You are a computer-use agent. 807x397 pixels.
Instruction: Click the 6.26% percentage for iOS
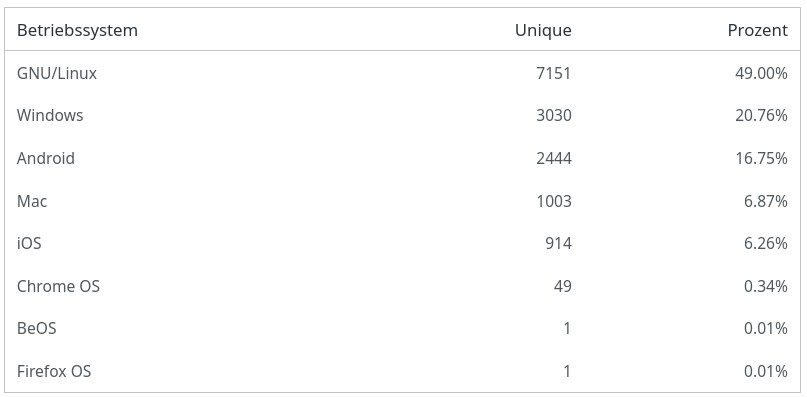pos(766,243)
